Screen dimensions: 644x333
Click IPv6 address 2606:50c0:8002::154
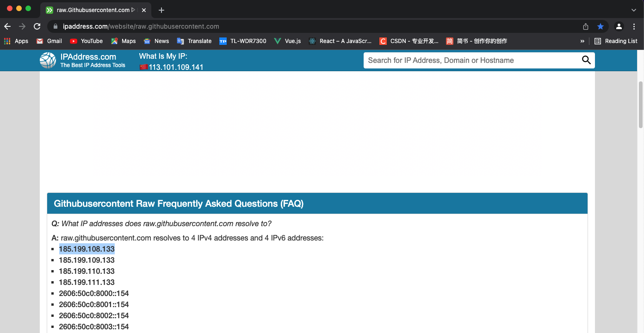[94, 315]
